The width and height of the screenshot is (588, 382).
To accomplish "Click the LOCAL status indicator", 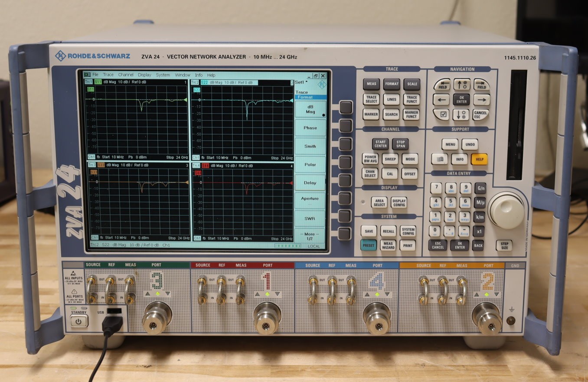I will tap(314, 246).
